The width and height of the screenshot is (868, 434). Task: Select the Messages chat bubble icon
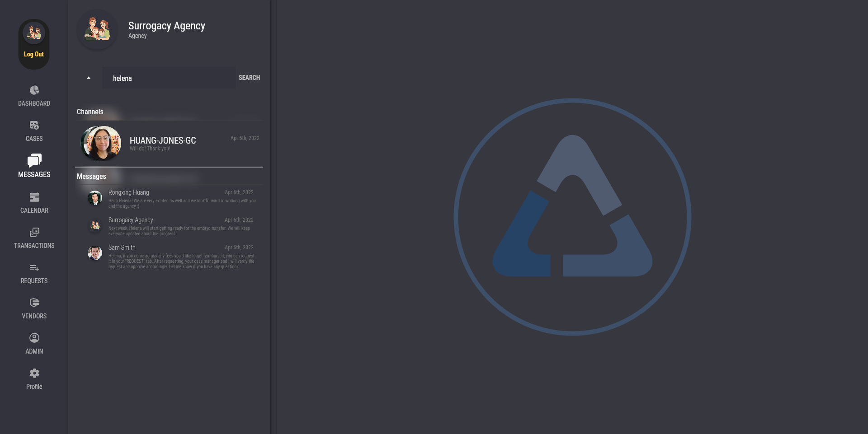point(34,161)
